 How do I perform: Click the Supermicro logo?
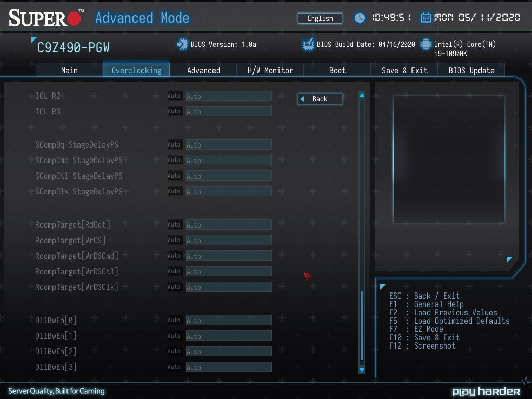[46, 18]
